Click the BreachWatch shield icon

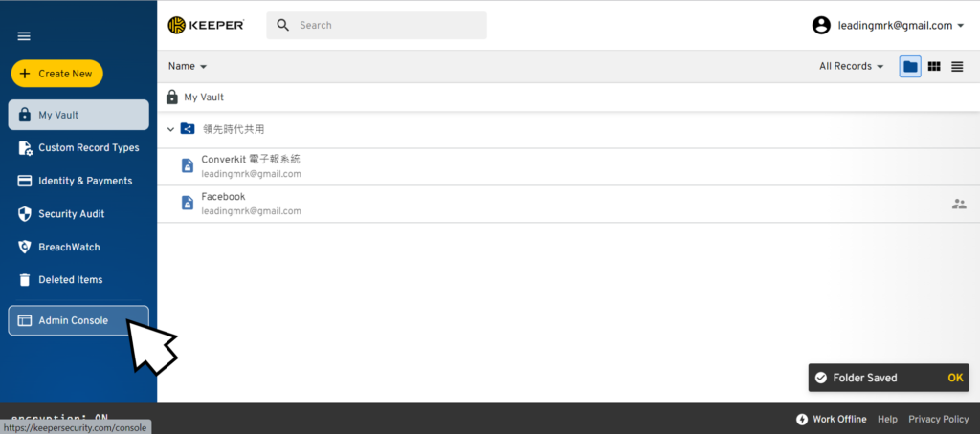click(x=24, y=248)
